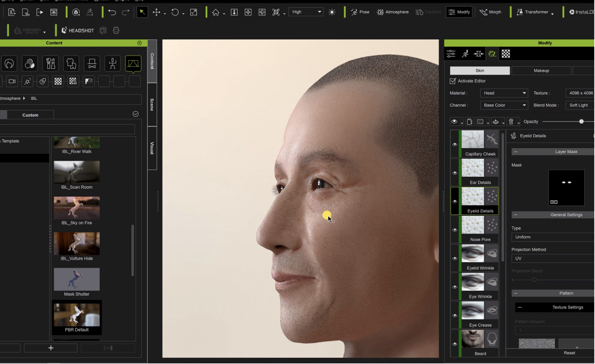Activate the Move tool icon
This screenshot has width=595, height=364.
156,12
